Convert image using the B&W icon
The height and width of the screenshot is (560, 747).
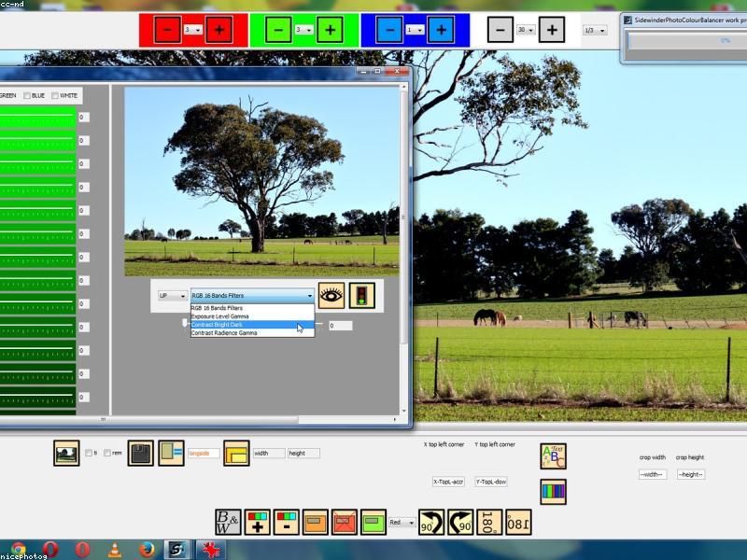pos(228,522)
